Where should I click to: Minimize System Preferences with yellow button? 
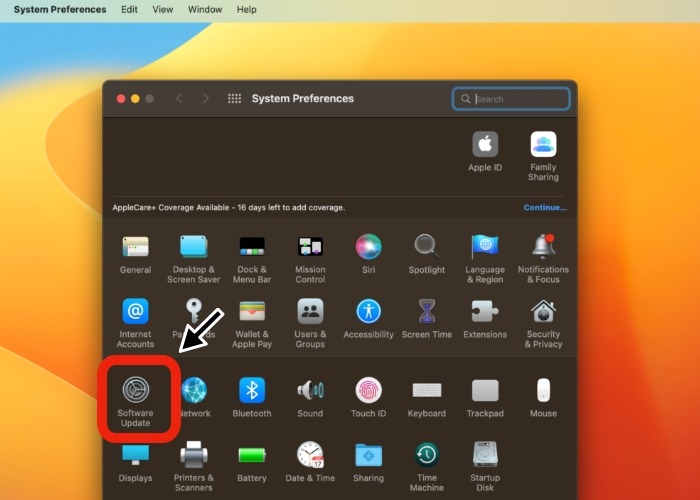click(x=135, y=99)
